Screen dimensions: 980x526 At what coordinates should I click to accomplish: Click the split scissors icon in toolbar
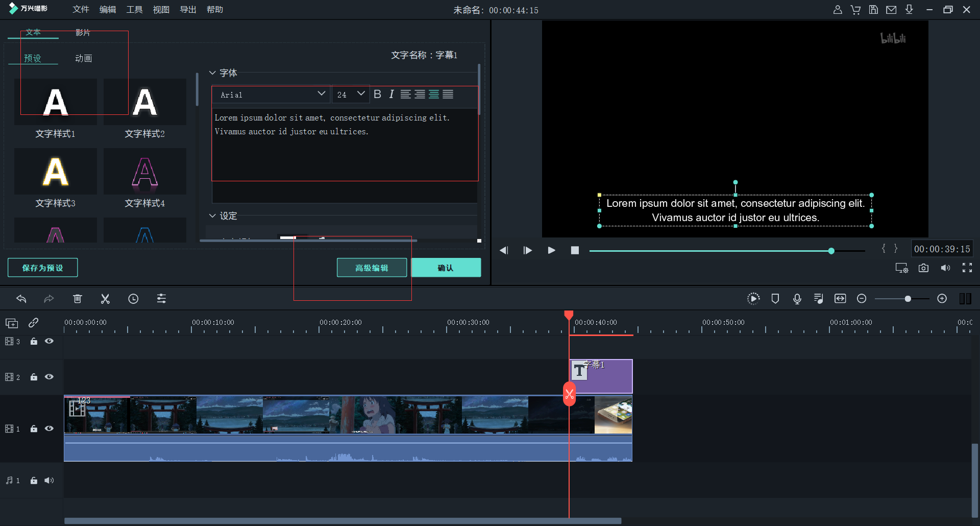(x=105, y=299)
